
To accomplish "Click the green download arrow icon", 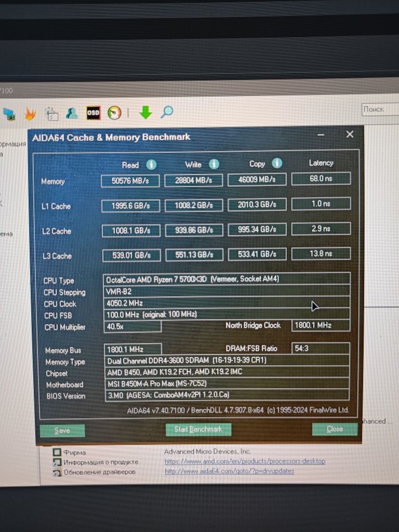I will point(145,112).
